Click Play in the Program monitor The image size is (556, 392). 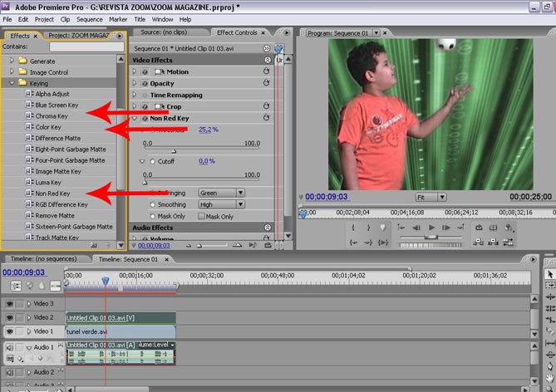pos(430,228)
